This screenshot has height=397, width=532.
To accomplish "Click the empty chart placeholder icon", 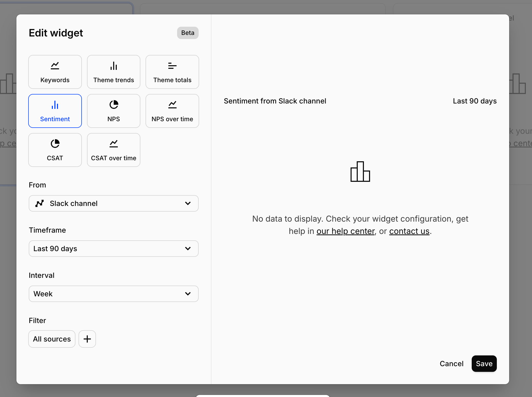I will (x=360, y=172).
